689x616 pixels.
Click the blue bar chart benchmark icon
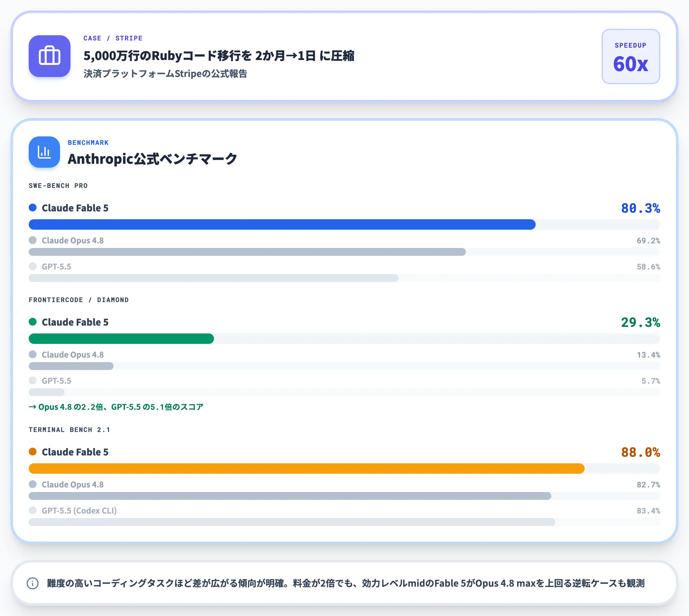coord(44,152)
